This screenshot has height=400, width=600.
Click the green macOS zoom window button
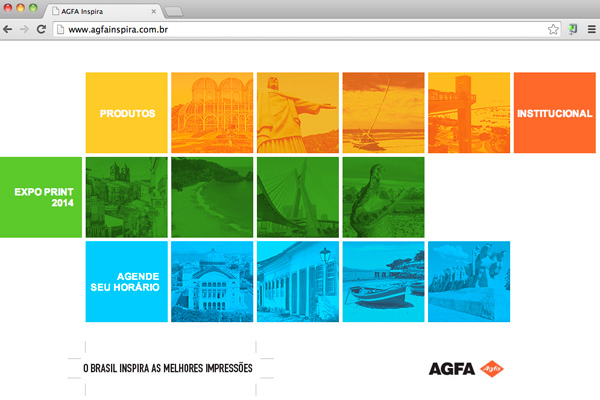pos(33,8)
